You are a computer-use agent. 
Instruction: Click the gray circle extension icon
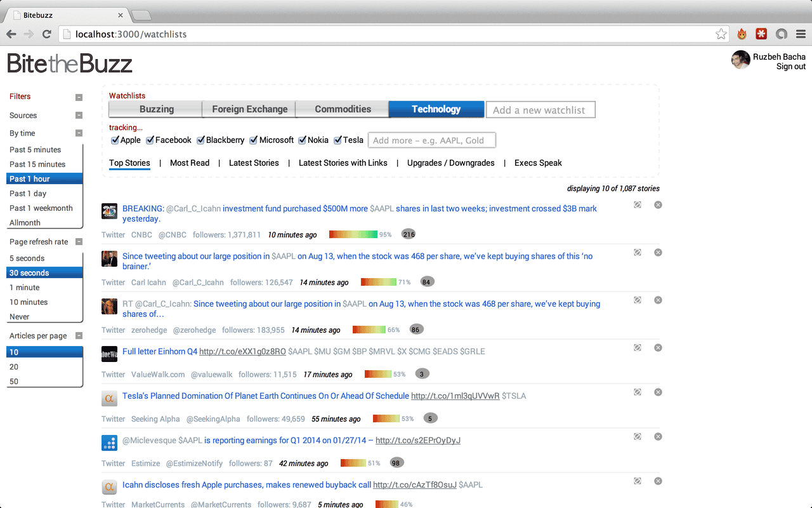click(782, 34)
